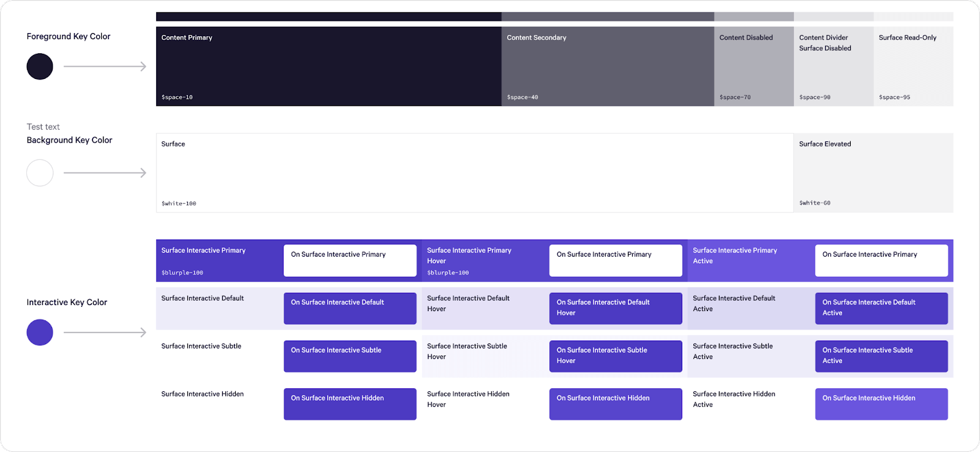Screen dimensions: 980x452
Task: Pick the Content Divider Surface Disabled block
Action: click(834, 66)
